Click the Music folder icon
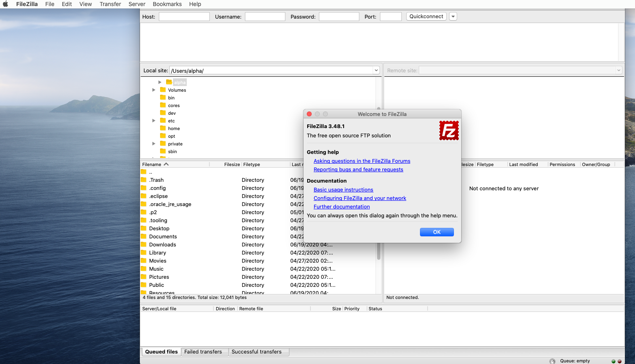The width and height of the screenshot is (635, 364). point(143,269)
